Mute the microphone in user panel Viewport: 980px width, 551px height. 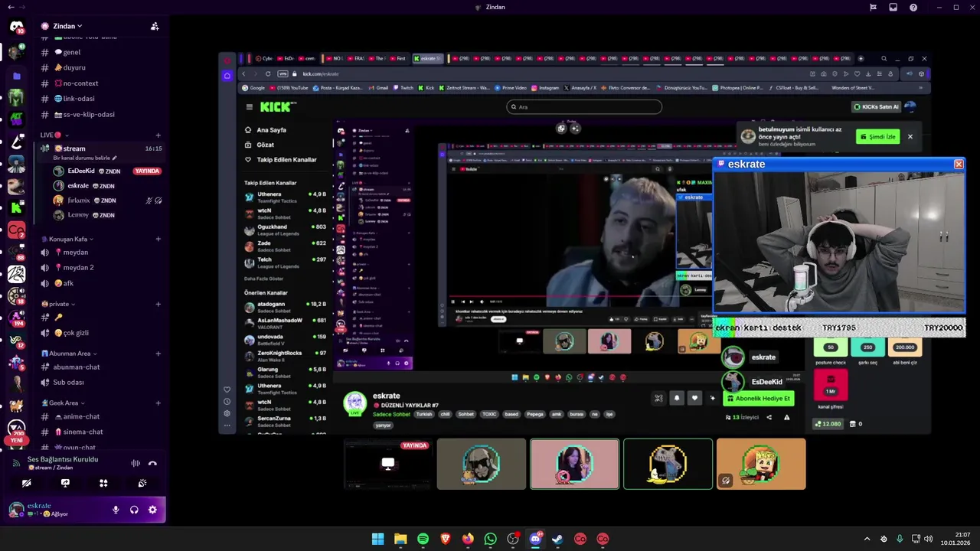click(x=116, y=510)
